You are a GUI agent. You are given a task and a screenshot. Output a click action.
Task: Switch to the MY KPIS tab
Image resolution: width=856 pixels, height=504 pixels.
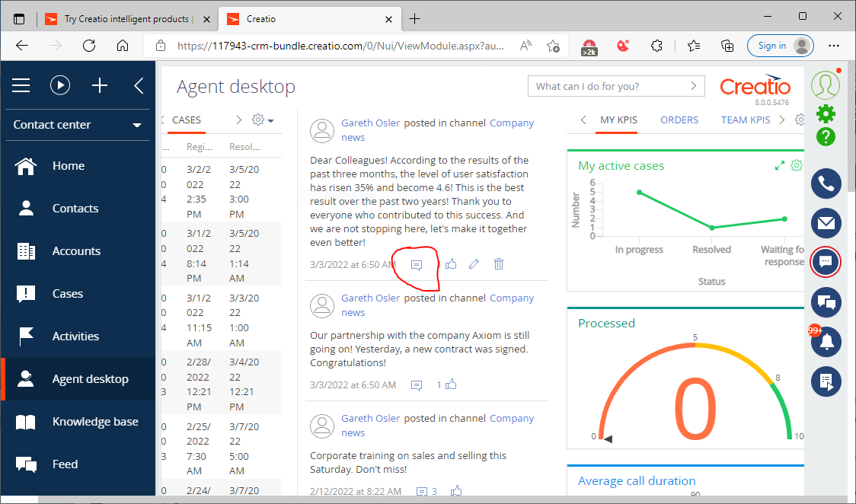(x=618, y=120)
